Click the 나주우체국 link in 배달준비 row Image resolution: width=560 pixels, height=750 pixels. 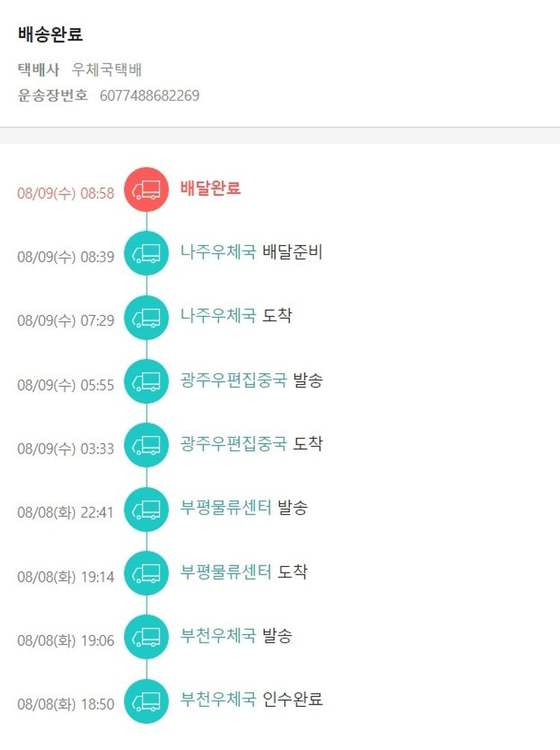218,252
